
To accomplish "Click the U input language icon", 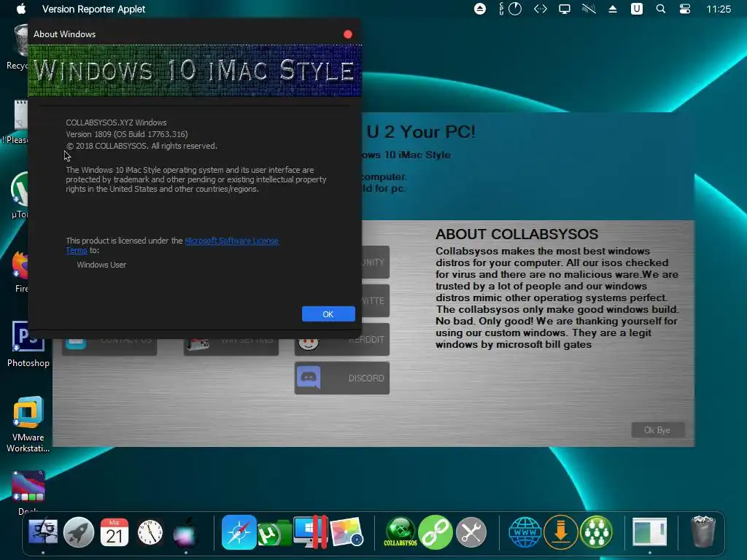I will tap(636, 9).
